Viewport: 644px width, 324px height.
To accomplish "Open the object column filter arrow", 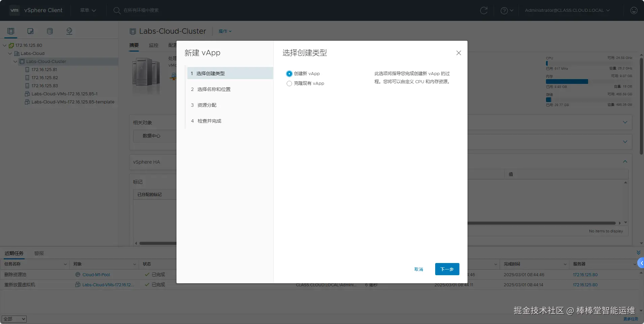I will (x=135, y=264).
